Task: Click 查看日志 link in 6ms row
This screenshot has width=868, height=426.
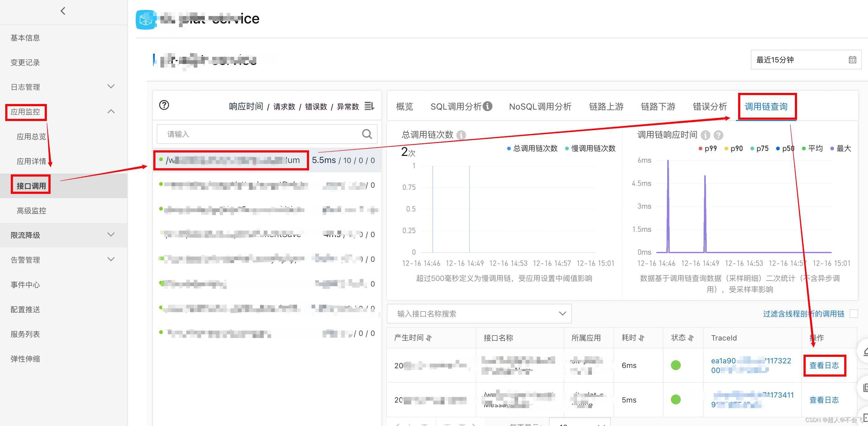Action: tap(824, 365)
